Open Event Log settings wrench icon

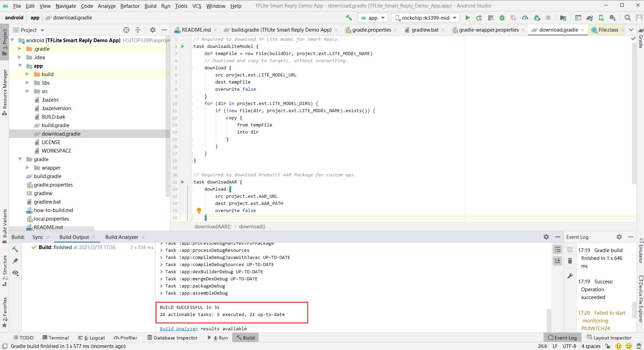tap(570, 276)
